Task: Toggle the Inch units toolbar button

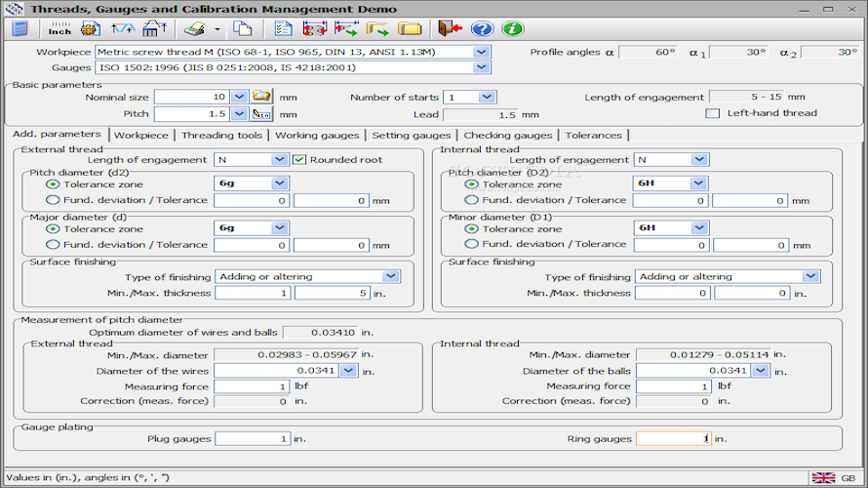Action: coord(59,29)
